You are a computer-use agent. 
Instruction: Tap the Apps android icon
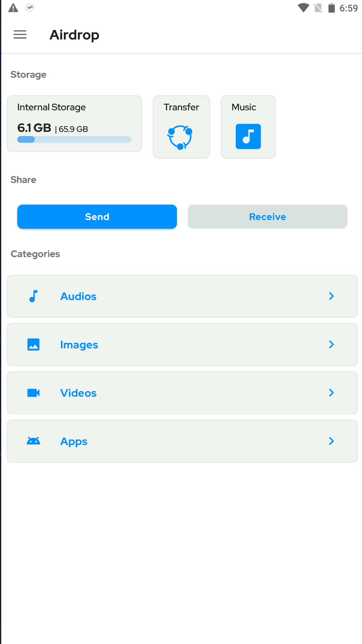[x=33, y=441]
